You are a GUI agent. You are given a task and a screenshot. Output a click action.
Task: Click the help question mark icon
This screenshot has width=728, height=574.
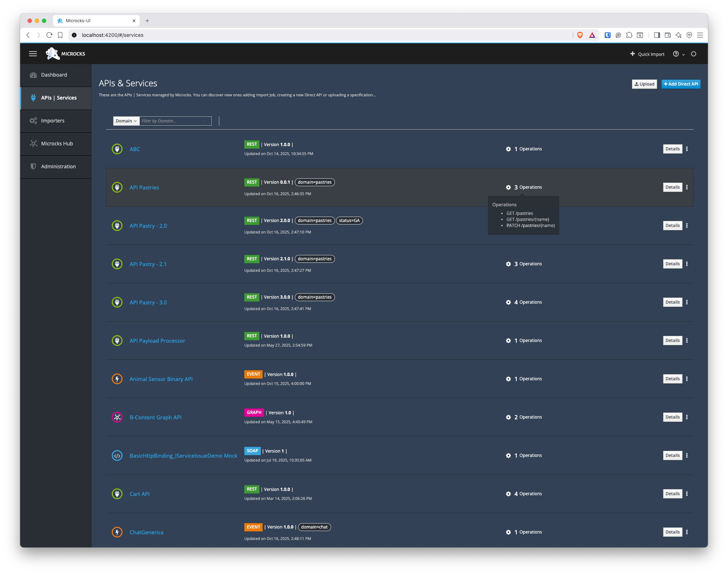click(x=676, y=54)
